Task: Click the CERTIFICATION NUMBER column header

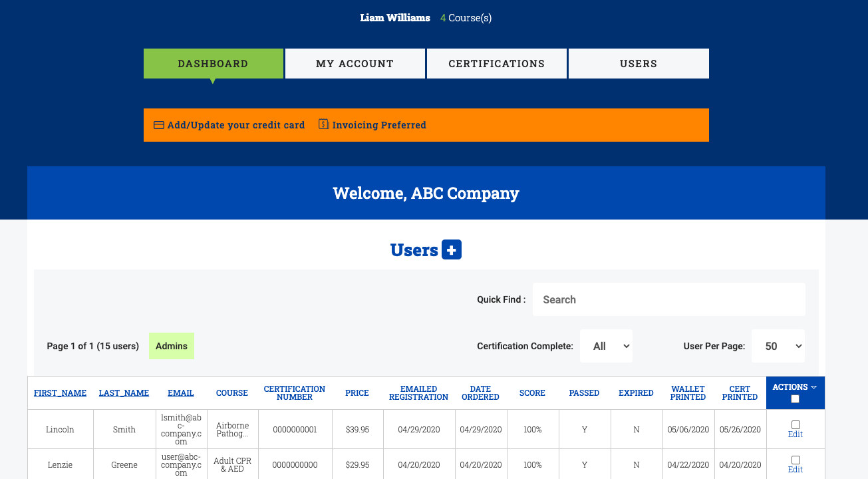Action: coord(295,393)
